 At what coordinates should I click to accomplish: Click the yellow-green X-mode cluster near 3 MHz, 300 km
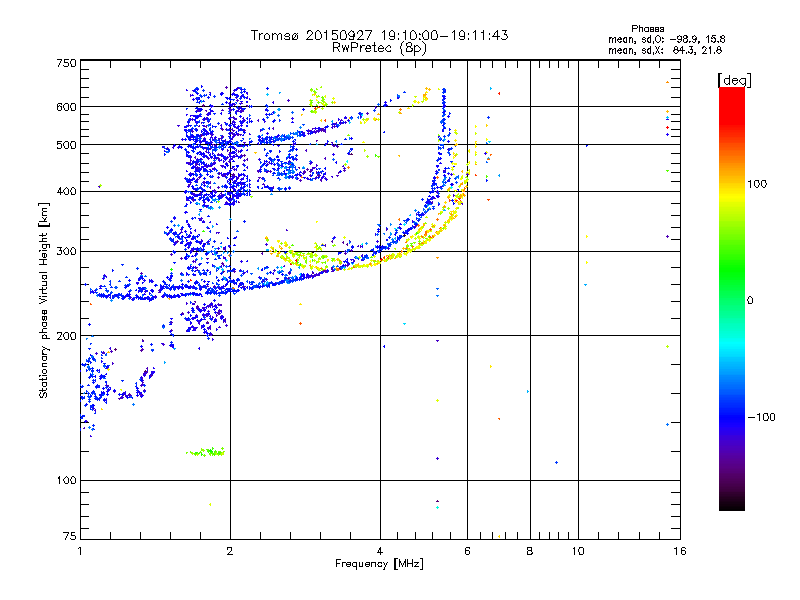(x=306, y=255)
